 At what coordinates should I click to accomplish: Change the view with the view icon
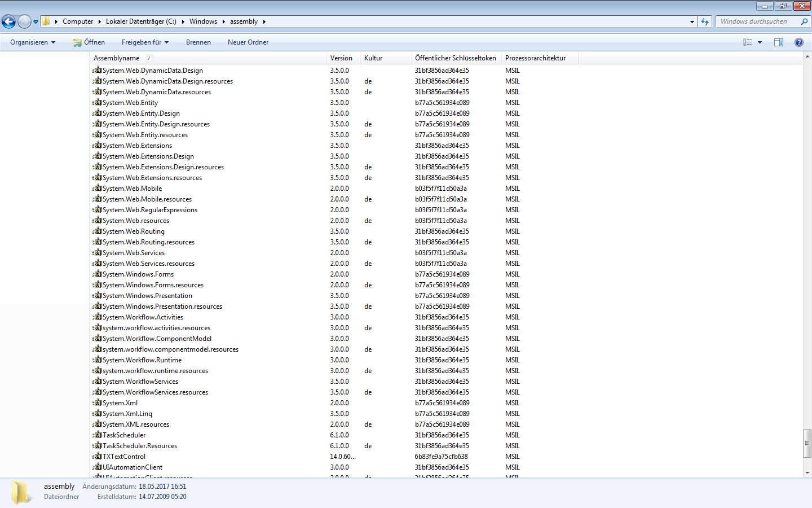click(x=748, y=42)
